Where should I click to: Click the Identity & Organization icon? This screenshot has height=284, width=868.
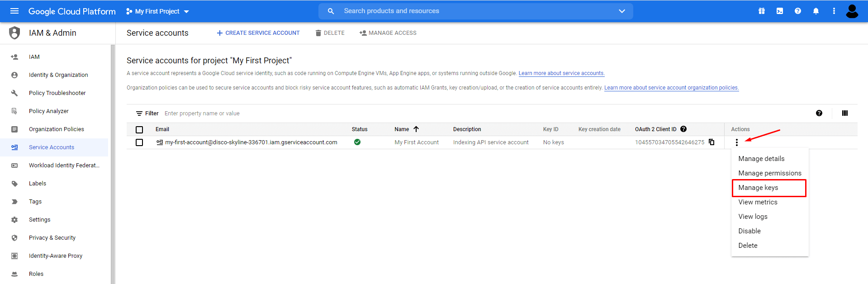click(x=14, y=75)
